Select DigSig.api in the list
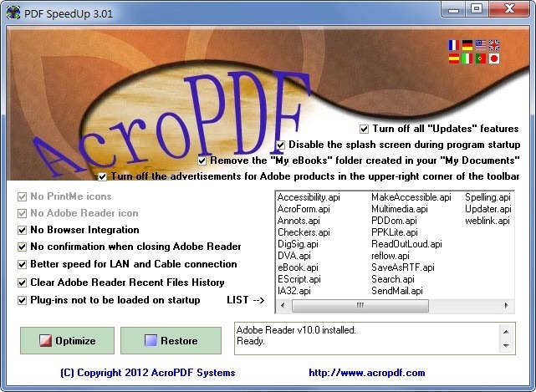Screen dimensions: 536x392 point(298,244)
